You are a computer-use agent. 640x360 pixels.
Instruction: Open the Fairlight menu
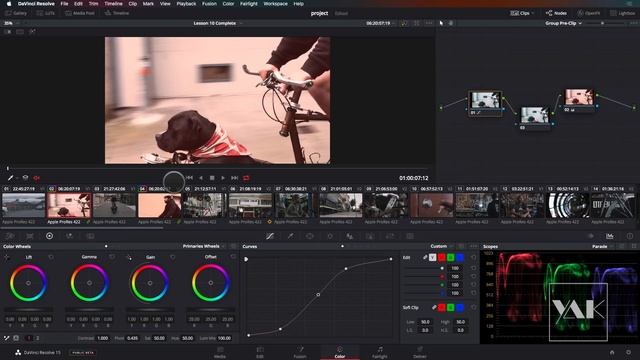[x=249, y=4]
